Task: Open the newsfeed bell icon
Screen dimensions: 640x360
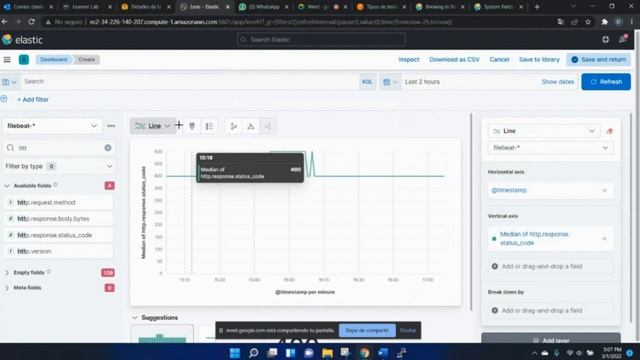Action: click(x=623, y=39)
